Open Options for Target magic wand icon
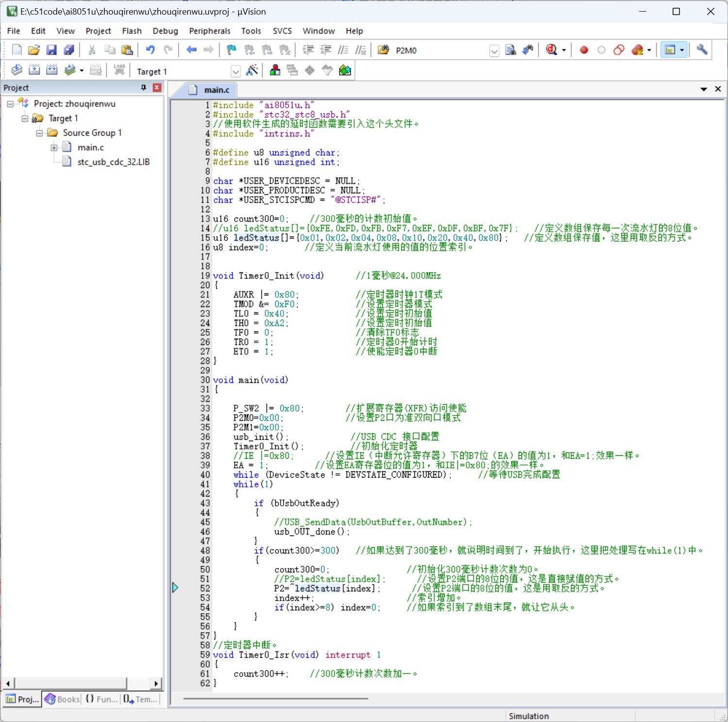 click(x=252, y=70)
